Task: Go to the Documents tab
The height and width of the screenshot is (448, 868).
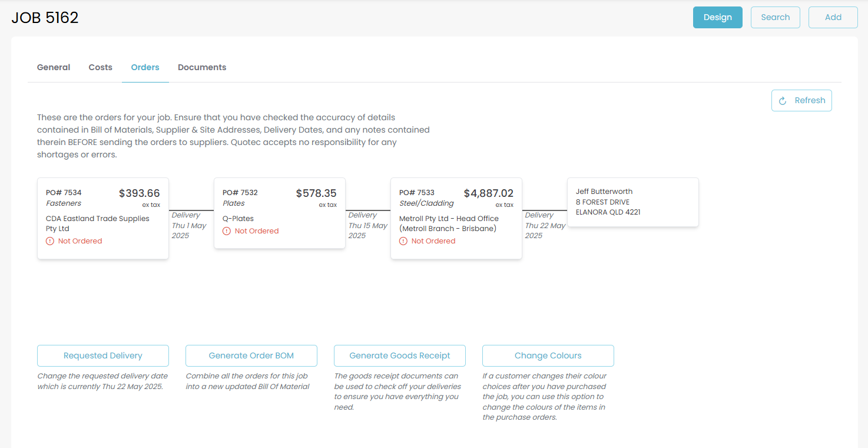Action: pyautogui.click(x=202, y=67)
